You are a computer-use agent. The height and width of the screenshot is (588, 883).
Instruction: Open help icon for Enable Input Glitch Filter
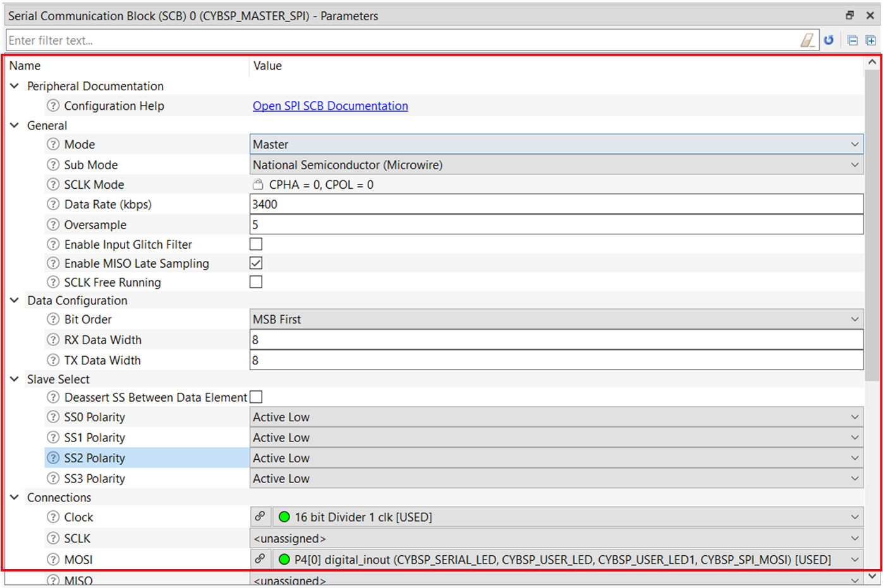pyautogui.click(x=54, y=244)
